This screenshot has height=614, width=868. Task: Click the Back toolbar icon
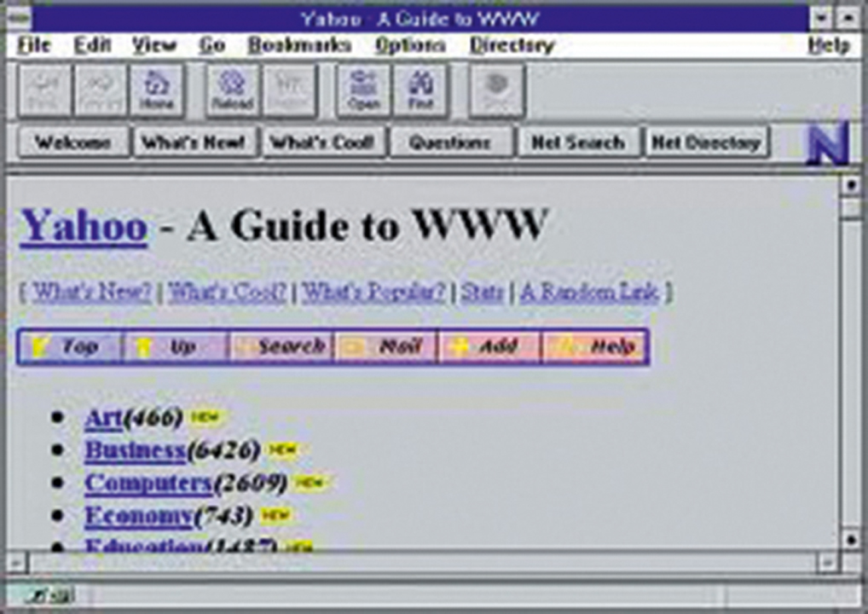click(x=44, y=90)
